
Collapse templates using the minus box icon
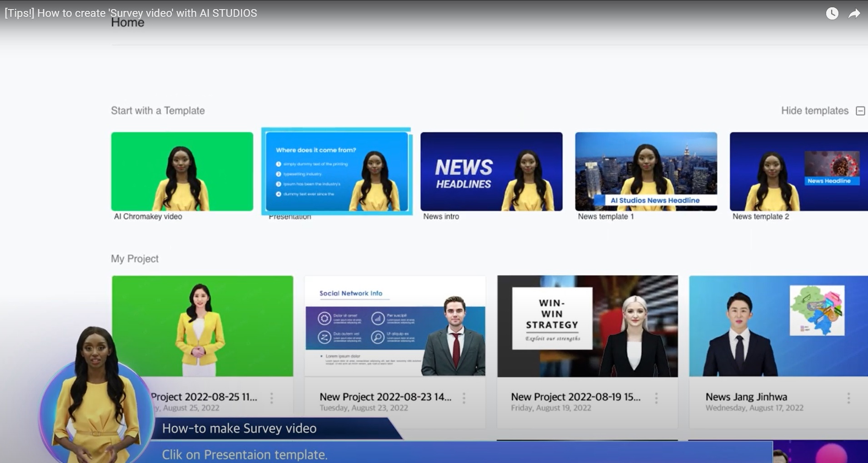860,111
